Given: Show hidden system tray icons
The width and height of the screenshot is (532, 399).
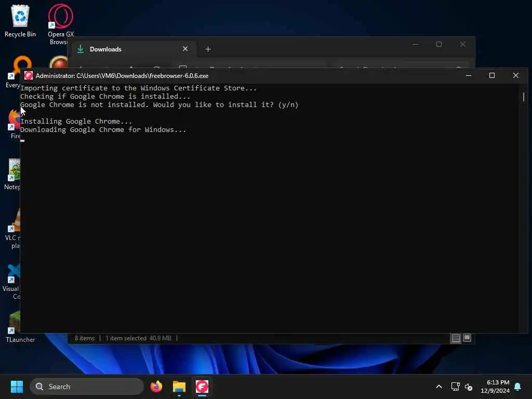Looking at the screenshot, I should (438, 387).
